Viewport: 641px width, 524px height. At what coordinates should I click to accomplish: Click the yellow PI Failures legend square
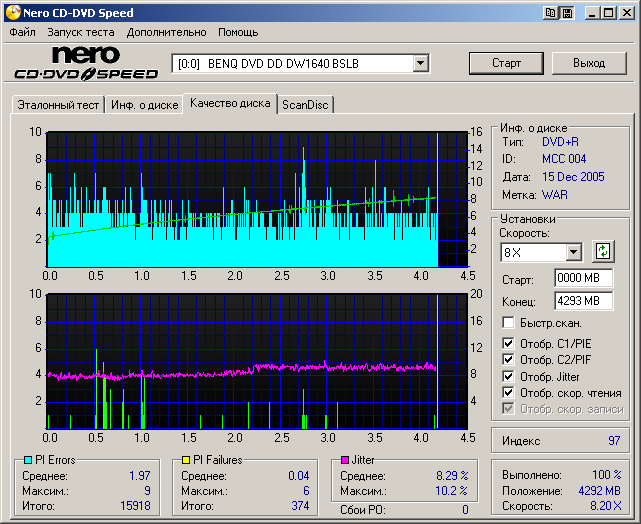click(186, 460)
